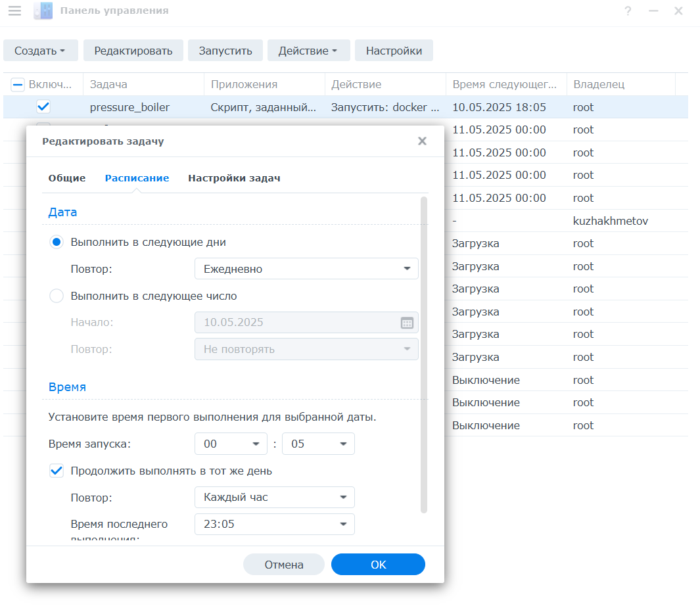Open the hamburger main menu
This screenshot has width=700, height=608.
coord(14,11)
